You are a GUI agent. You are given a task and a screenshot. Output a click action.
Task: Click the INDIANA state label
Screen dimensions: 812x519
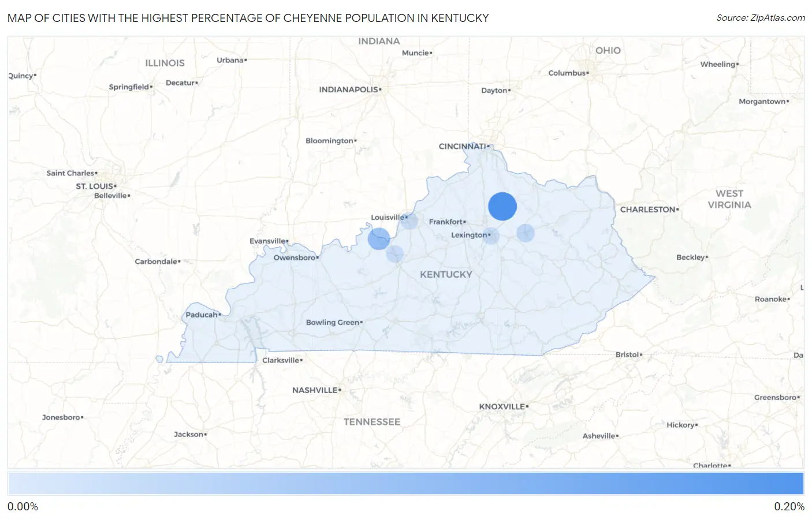pyautogui.click(x=379, y=41)
